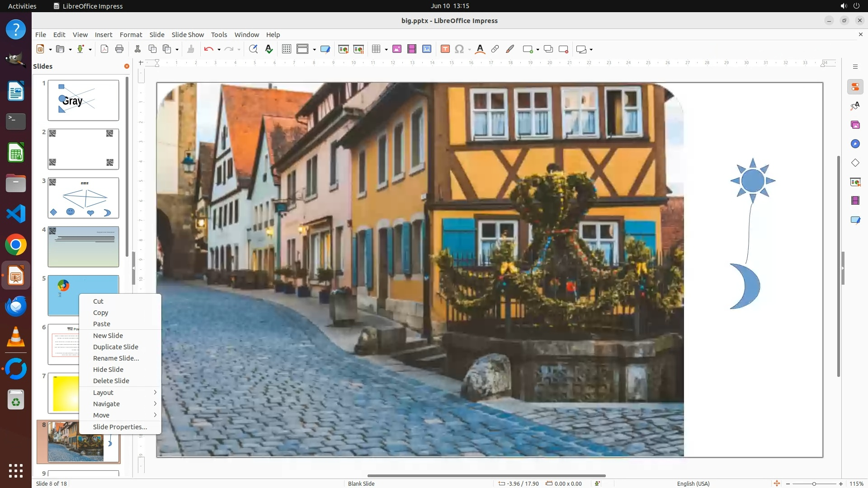This screenshot has width=868, height=488.
Task: Toggle the Show Draw Functions icon
Action: 510,49
